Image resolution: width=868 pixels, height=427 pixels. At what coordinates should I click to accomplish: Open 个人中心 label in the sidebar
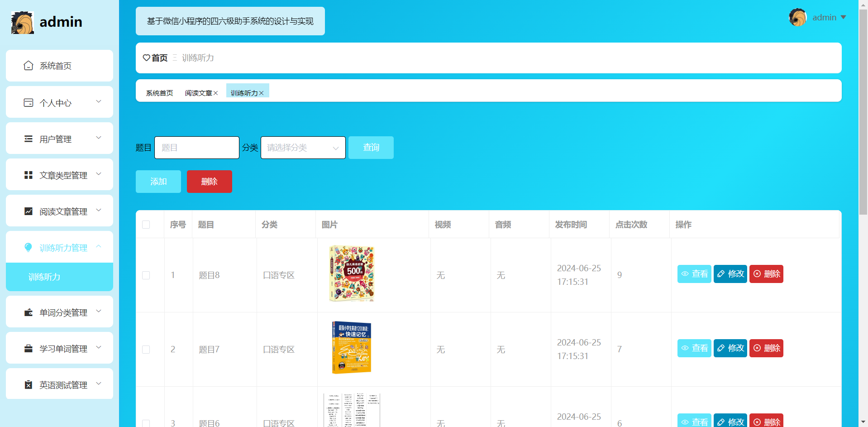[x=56, y=103]
